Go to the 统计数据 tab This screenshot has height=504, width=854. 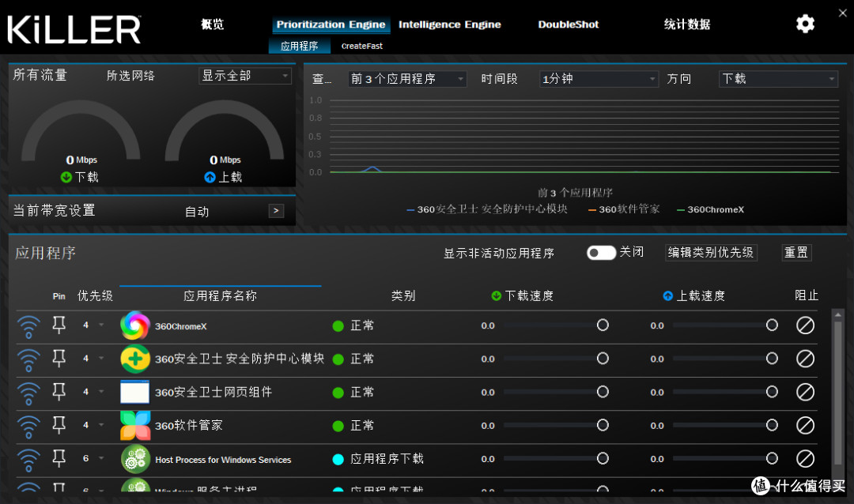click(687, 24)
